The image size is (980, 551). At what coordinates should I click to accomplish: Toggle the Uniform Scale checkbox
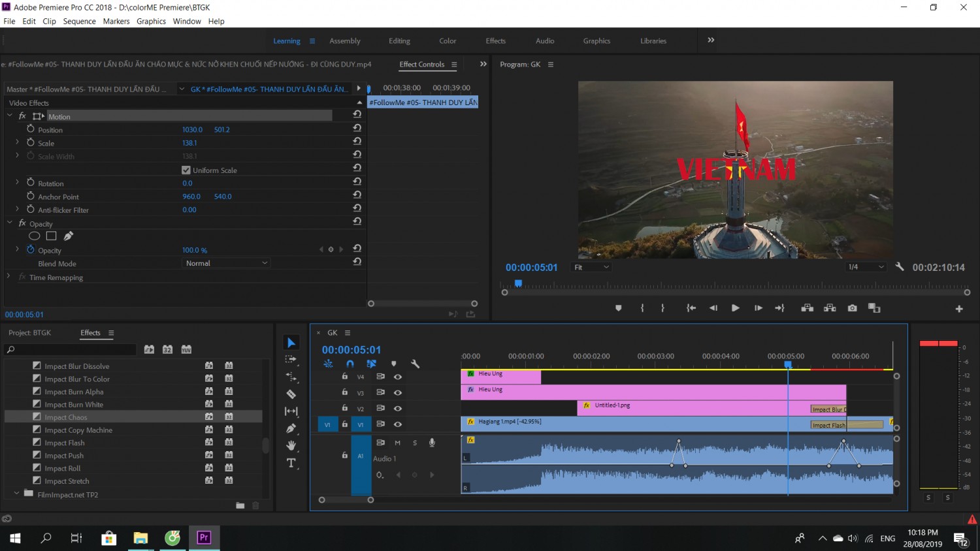[x=186, y=170]
